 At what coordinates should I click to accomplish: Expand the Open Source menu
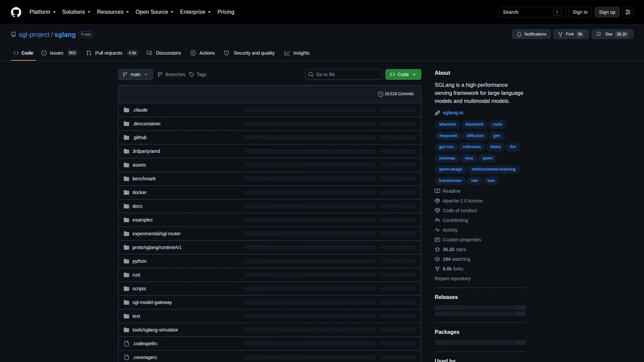pyautogui.click(x=155, y=12)
